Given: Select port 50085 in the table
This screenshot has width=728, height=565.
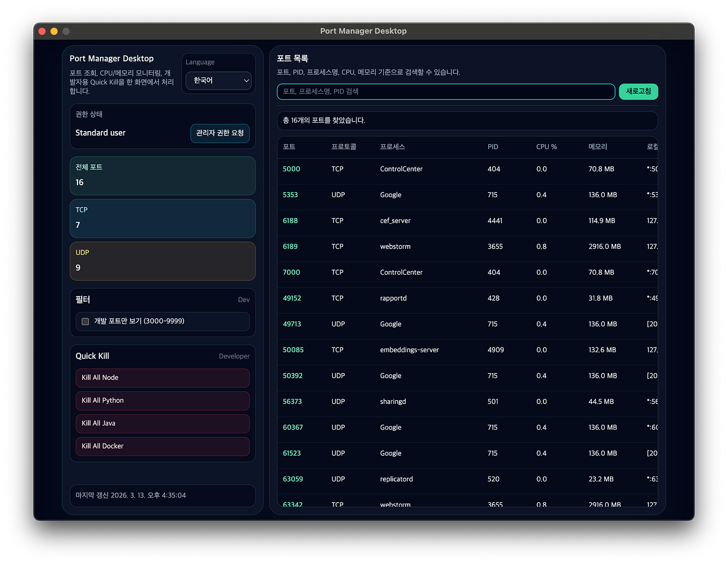Looking at the screenshot, I should coord(293,350).
